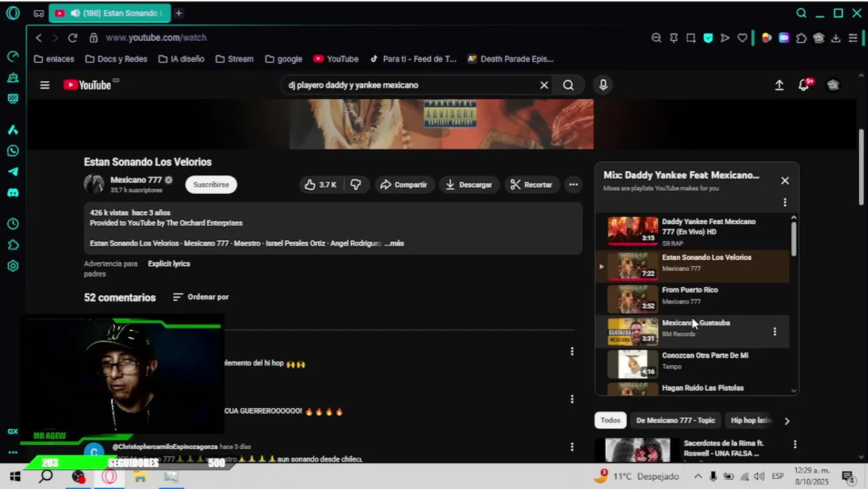Image resolution: width=868 pixels, height=489 pixels.
Task: Open Easy Setup sliders icon
Action: click(853, 38)
